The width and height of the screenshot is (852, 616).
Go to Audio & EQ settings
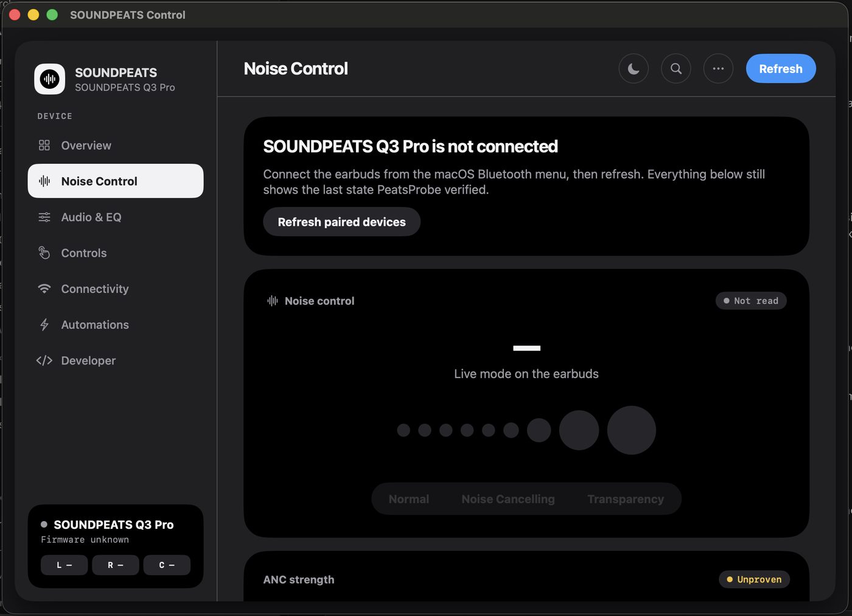[x=116, y=217]
